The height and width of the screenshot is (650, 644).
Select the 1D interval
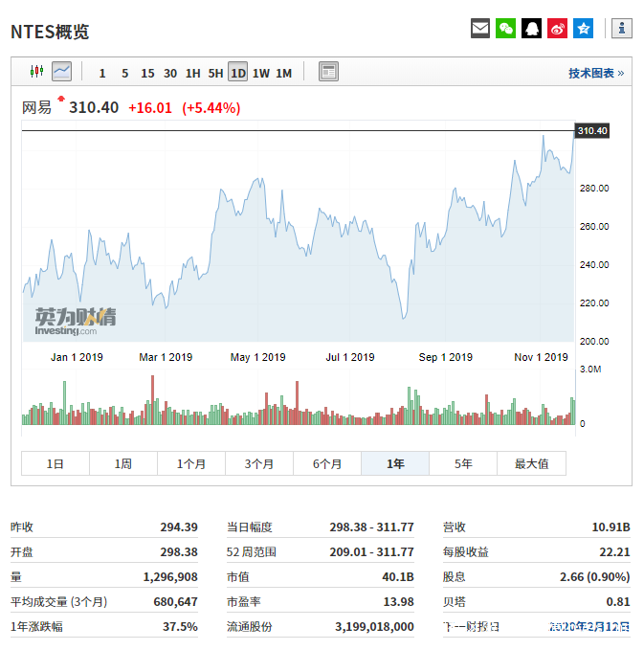[238, 72]
